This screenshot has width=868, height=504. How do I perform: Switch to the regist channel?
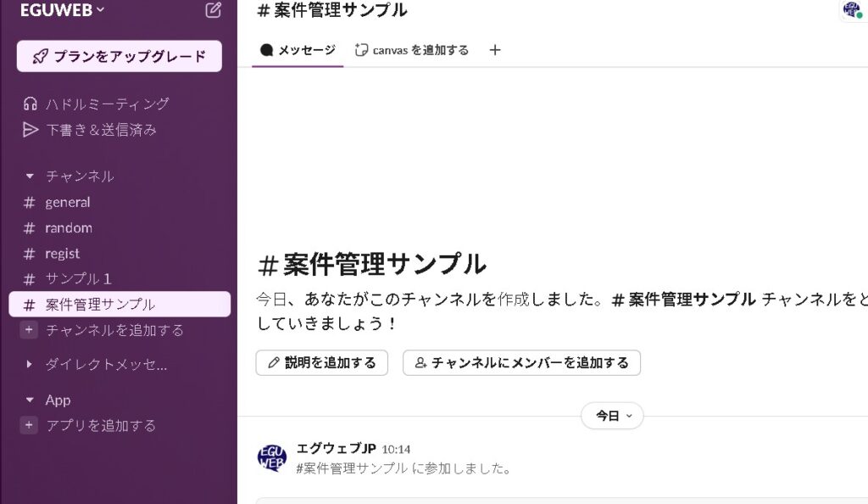pos(62,253)
